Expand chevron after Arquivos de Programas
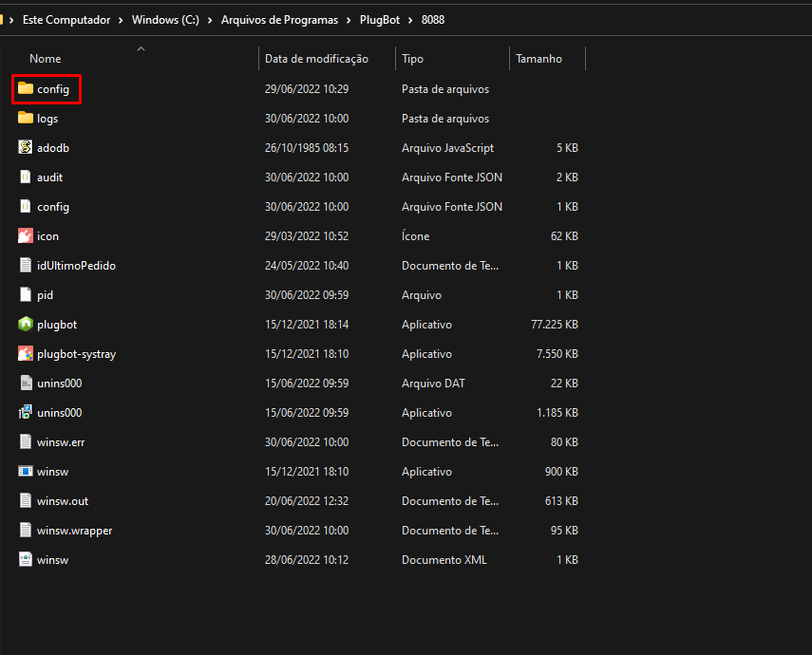812x655 pixels. click(349, 20)
